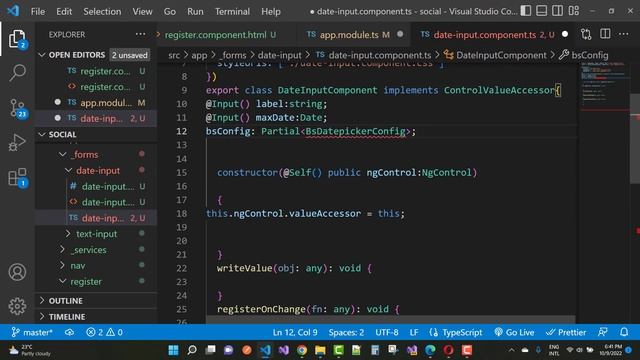This screenshot has height=360, width=640.
Task: Open the Selection menu
Action: pos(102,11)
